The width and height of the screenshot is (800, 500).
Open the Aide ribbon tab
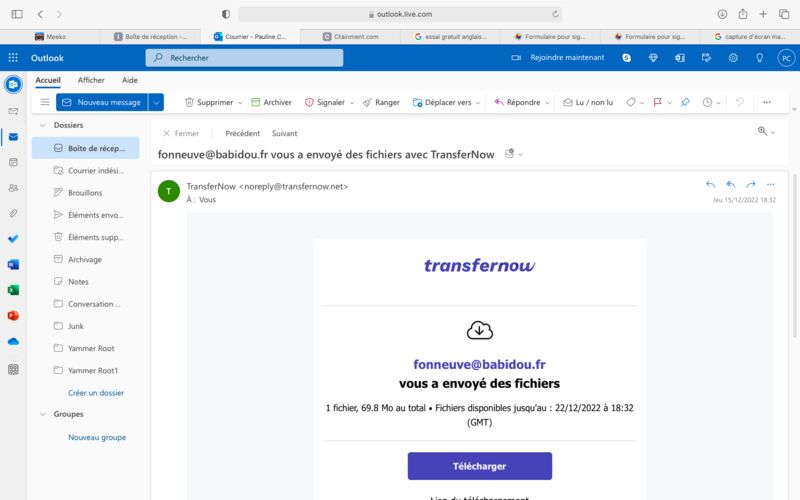(130, 80)
